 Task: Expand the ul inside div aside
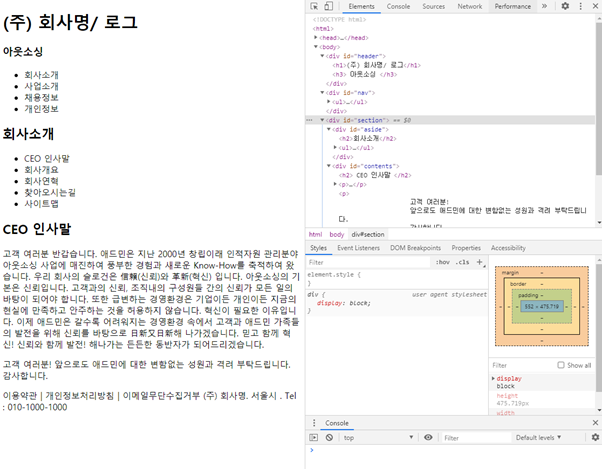coord(335,148)
